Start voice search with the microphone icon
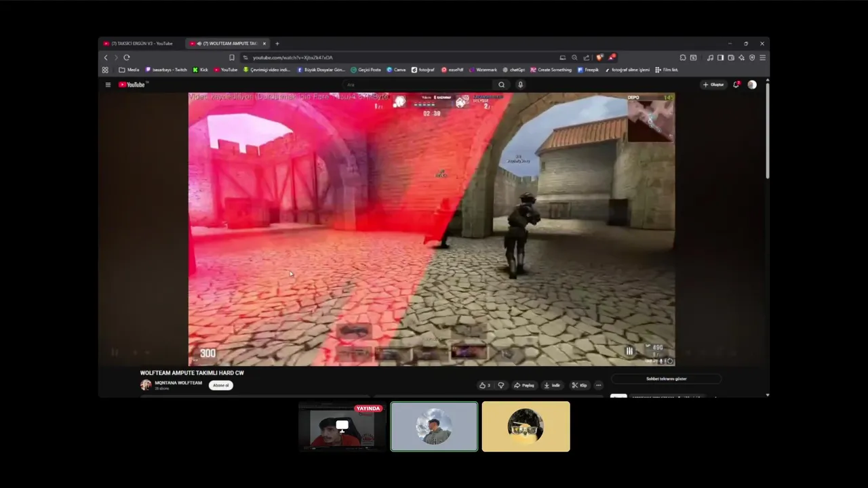868x488 pixels. 521,85
